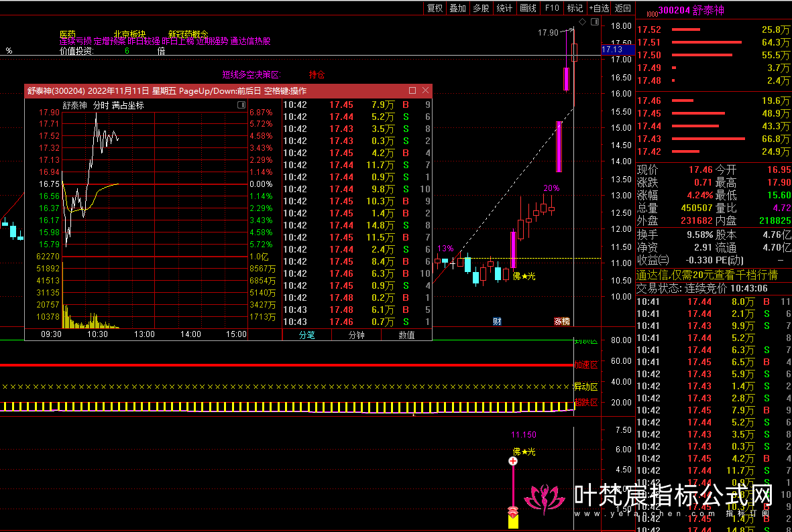Click the 13:00 time axis label in popup
Image resolution: width=792 pixels, height=532 pixels.
pos(144,334)
